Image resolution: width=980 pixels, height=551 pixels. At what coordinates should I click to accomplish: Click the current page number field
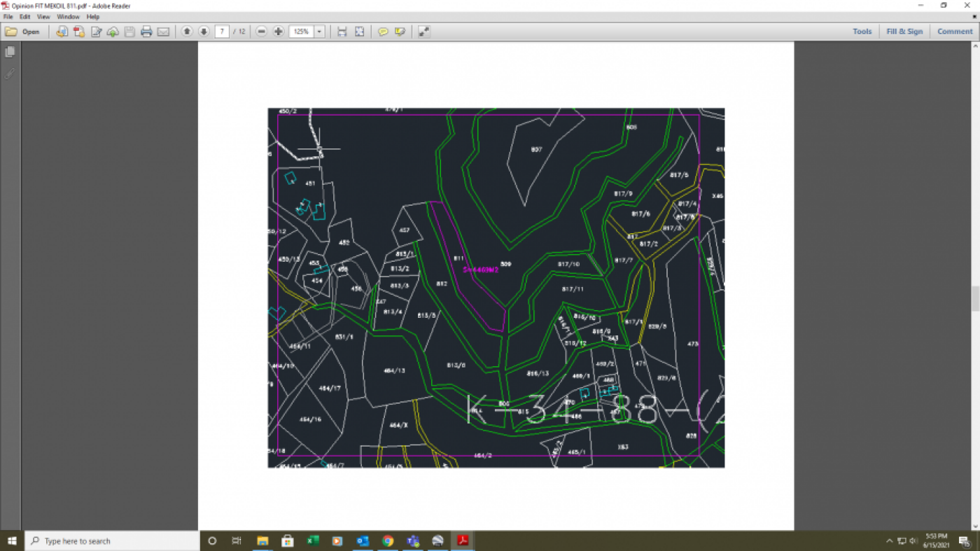tap(222, 32)
